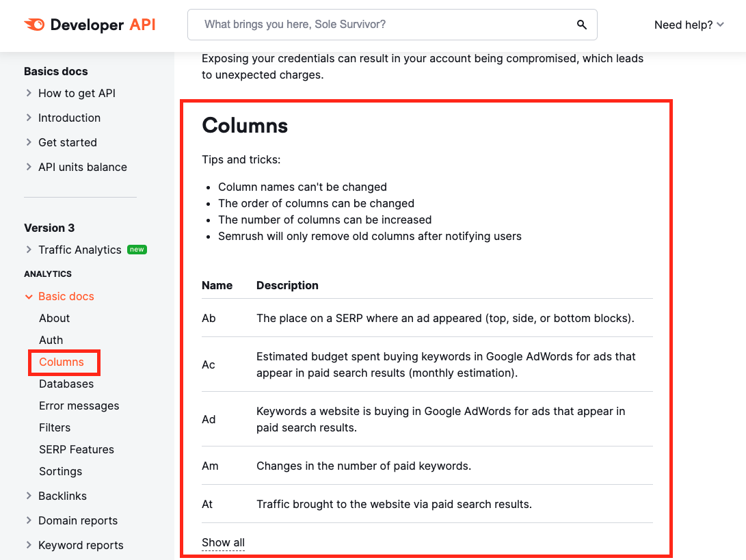Click Show all to expand columns table
This screenshot has width=746, height=560.
pos(223,543)
